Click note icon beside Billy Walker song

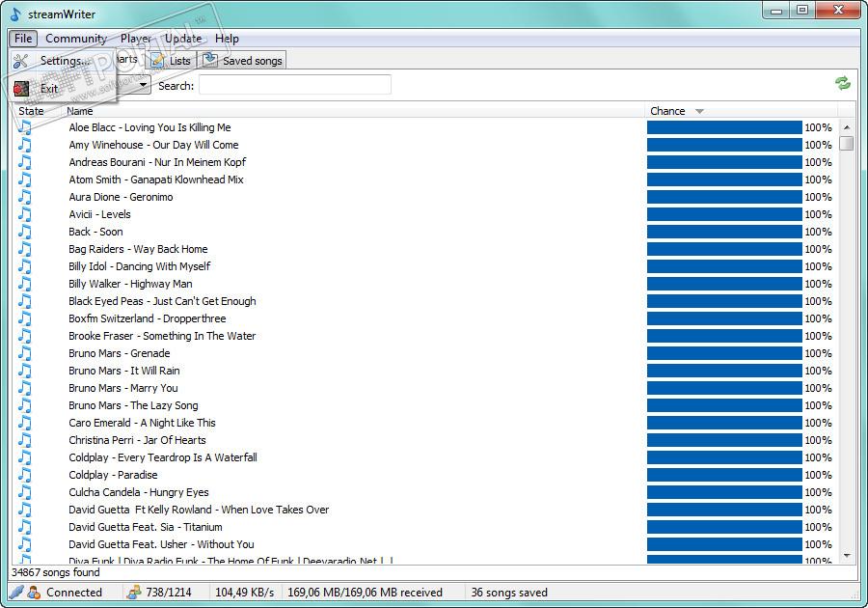25,284
